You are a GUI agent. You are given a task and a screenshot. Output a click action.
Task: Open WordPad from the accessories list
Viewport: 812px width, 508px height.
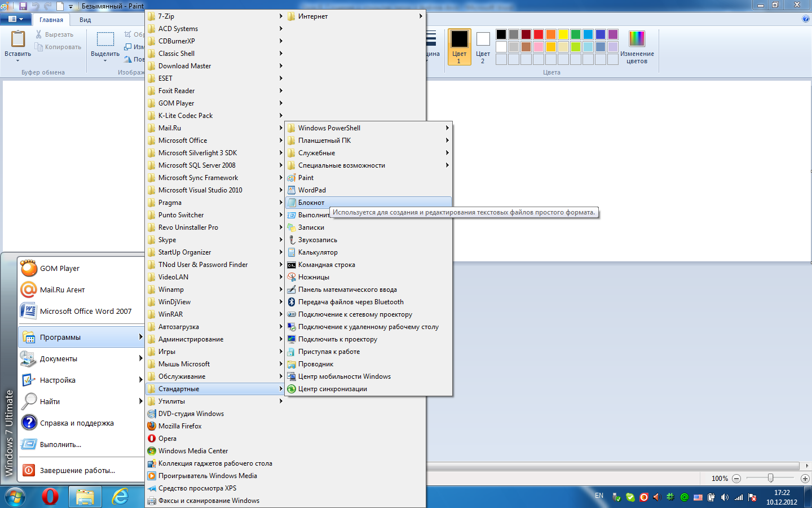[368, 190]
